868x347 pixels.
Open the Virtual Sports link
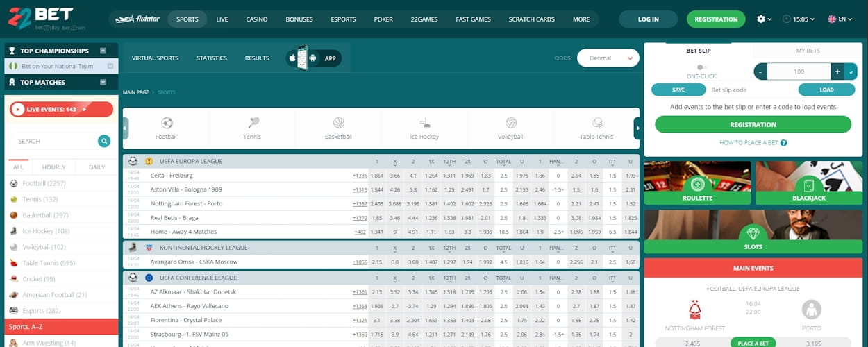[x=155, y=58]
